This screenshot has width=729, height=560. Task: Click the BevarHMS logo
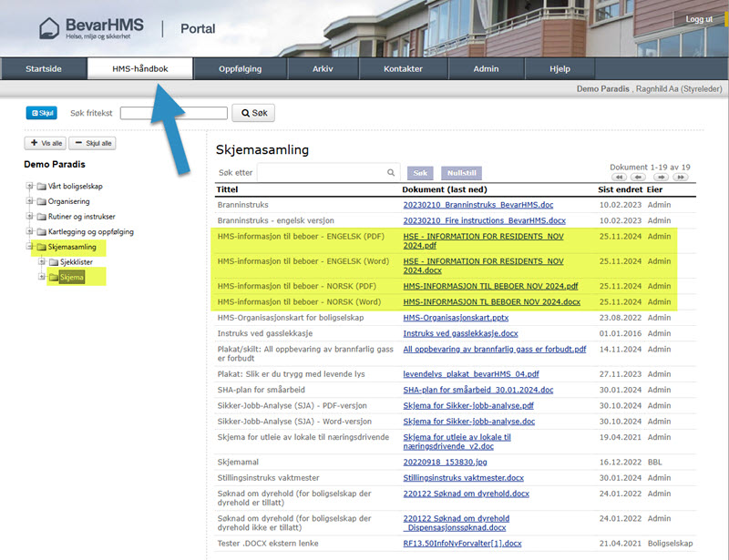click(91, 27)
